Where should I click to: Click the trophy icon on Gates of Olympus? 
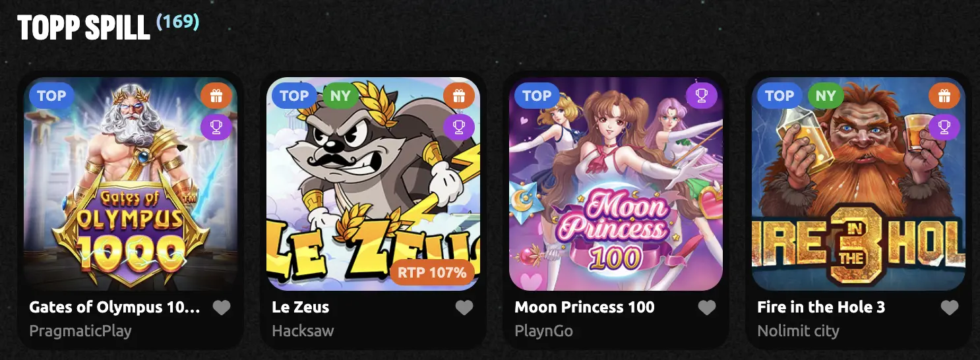216,127
